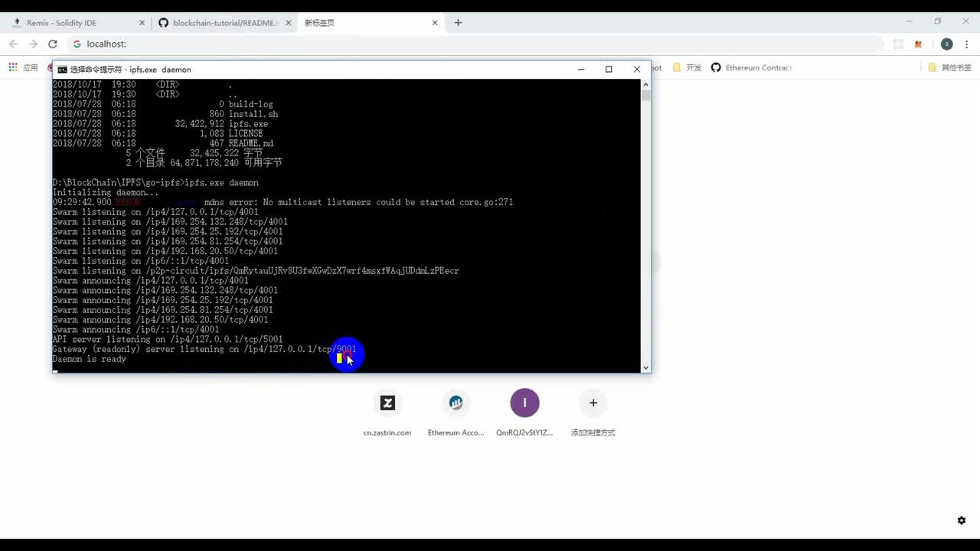Open the cn.zastrin.com shortcut tile
This screenshot has width=980, height=551.
pyautogui.click(x=387, y=413)
